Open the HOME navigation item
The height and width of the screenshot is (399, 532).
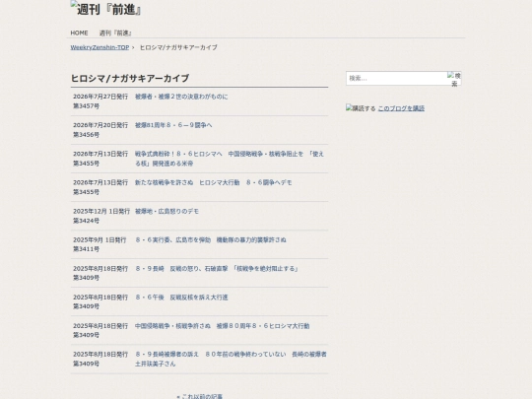pos(79,33)
